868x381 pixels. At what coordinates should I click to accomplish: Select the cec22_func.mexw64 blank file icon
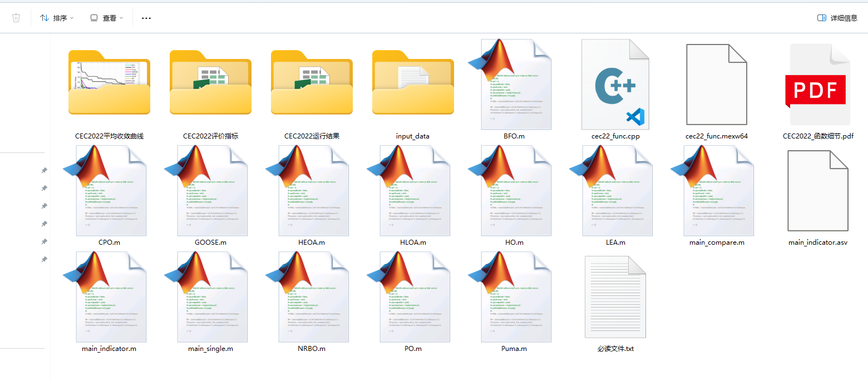[x=717, y=85]
